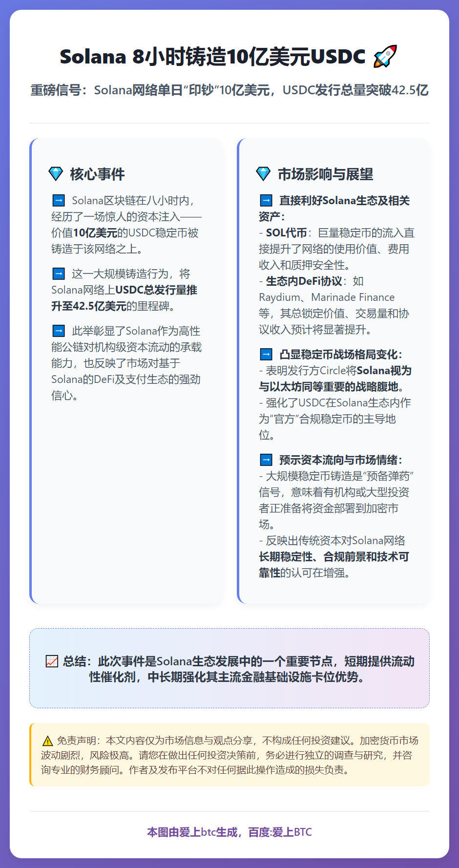This screenshot has width=459, height=868.
Task: Click the warning triangle icon beside 免责声明
Action: [47, 741]
